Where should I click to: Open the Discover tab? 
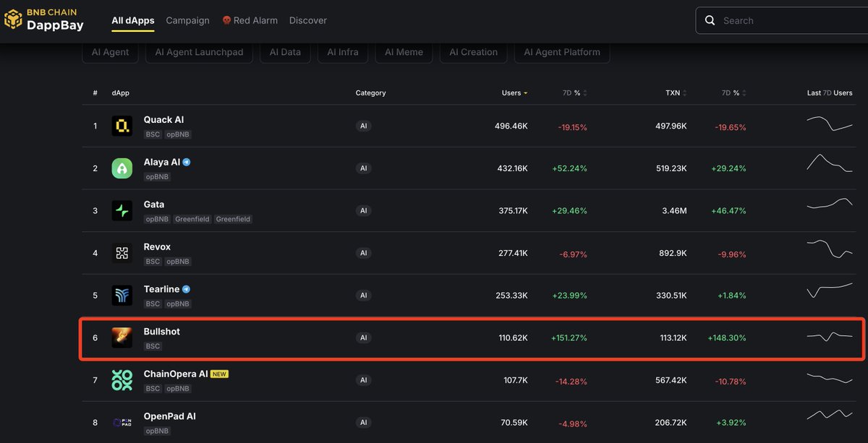click(308, 20)
